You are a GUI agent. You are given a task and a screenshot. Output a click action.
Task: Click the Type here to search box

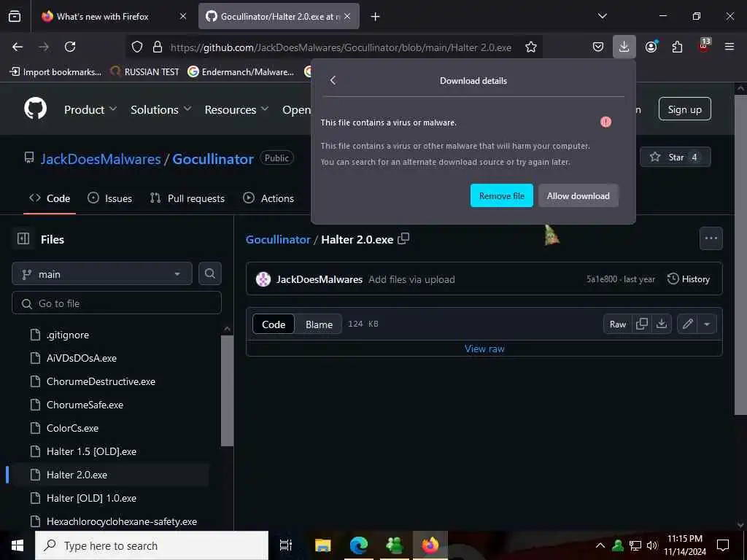coord(152,545)
